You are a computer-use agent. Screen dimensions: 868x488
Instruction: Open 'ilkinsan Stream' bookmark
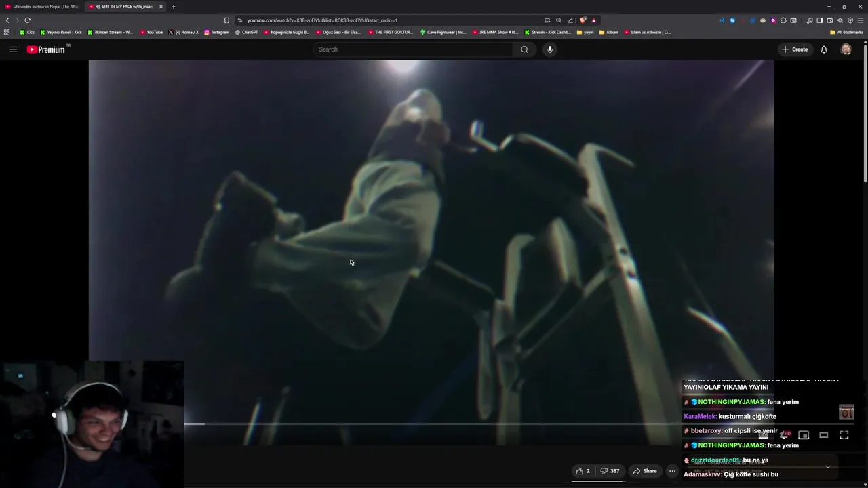coord(111,32)
